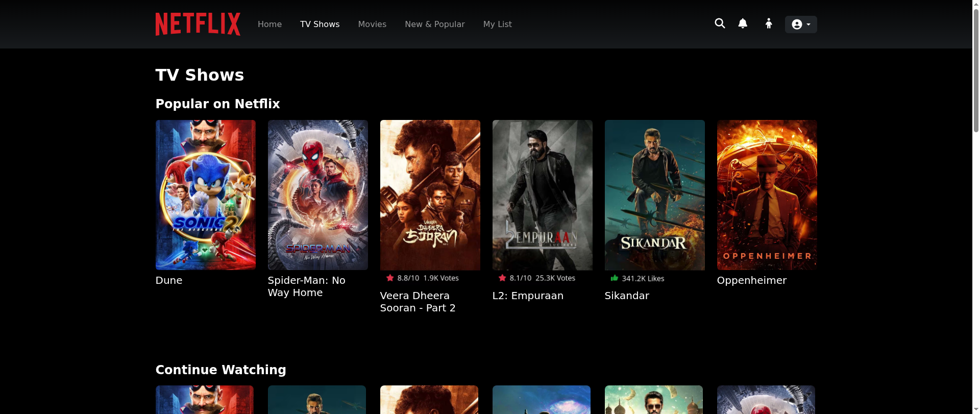
Task: Go to the Home menu item
Action: (x=269, y=24)
